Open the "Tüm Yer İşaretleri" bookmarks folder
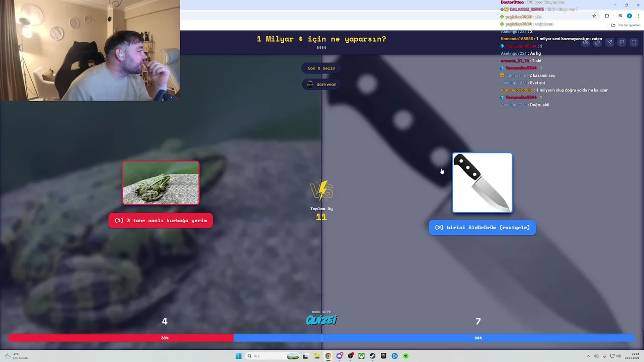 pos(626,25)
